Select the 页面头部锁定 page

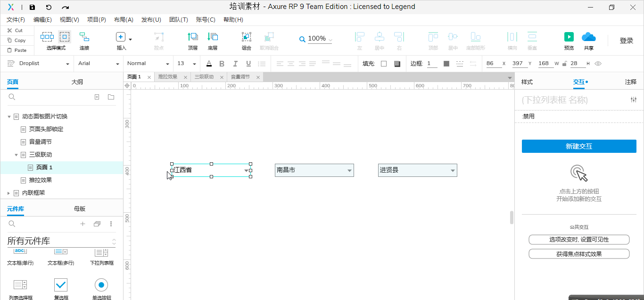click(46, 129)
